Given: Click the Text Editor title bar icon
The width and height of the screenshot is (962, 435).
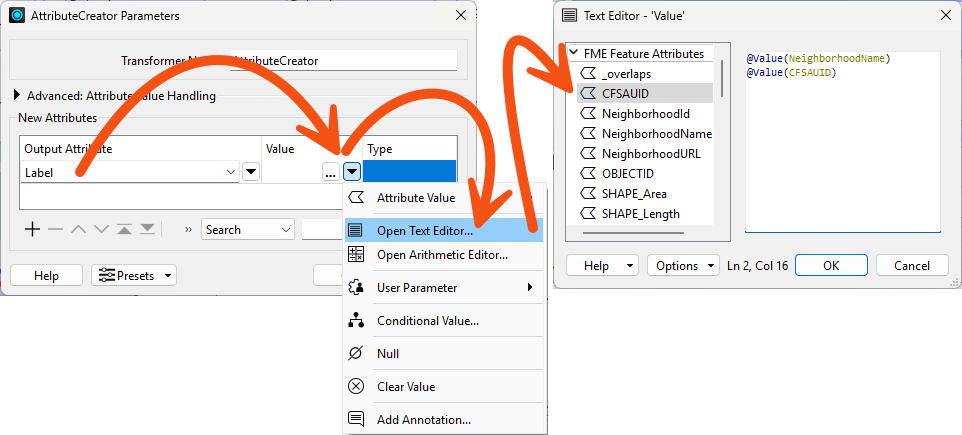Looking at the screenshot, I should tap(569, 16).
